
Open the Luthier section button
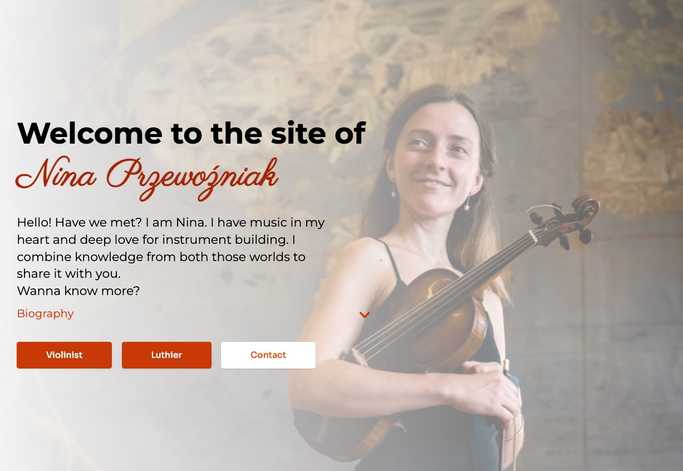[166, 355]
